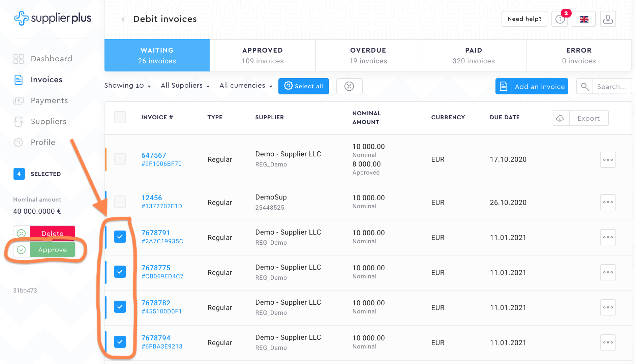Open the UK flag language selector
Image resolution: width=635 pixels, height=364 pixels.
click(584, 19)
